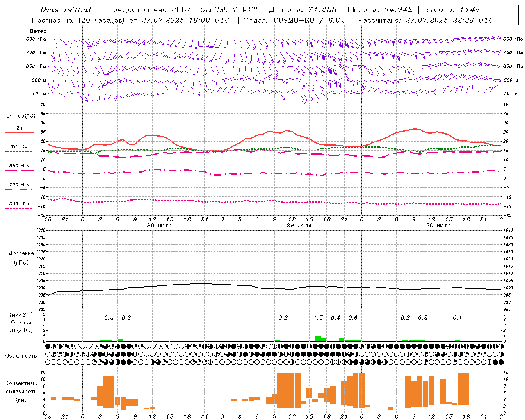Click the 'Осадки' precipitation label
Image resolution: width=525 pixels, height=420 pixels.
[x=21, y=322]
